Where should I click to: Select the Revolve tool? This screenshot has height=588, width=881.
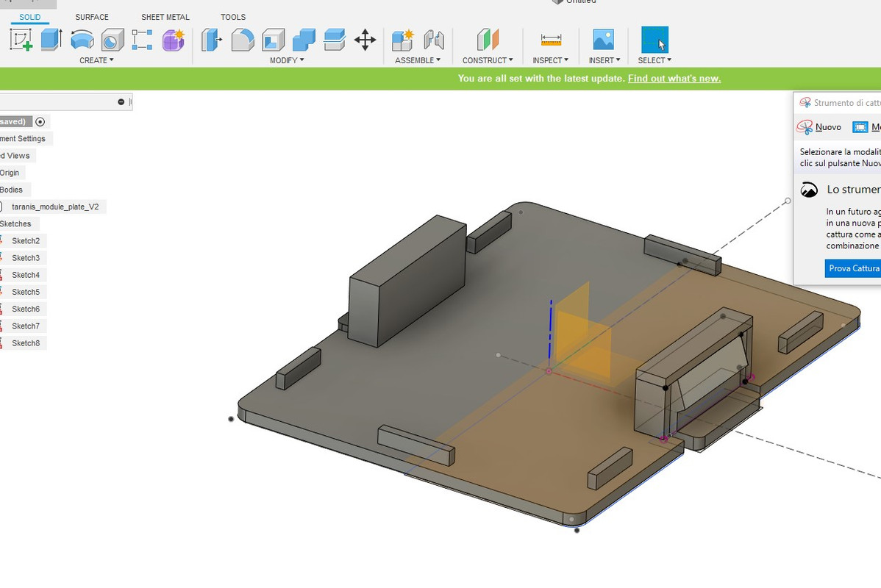(82, 40)
